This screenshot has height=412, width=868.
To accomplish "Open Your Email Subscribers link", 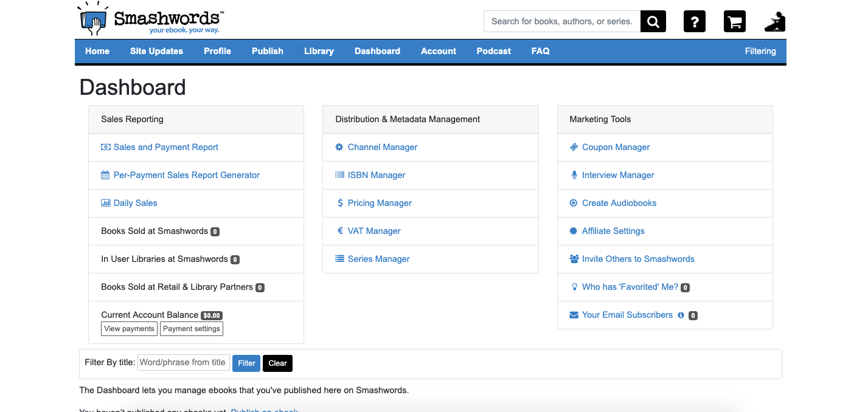I will pyautogui.click(x=627, y=315).
